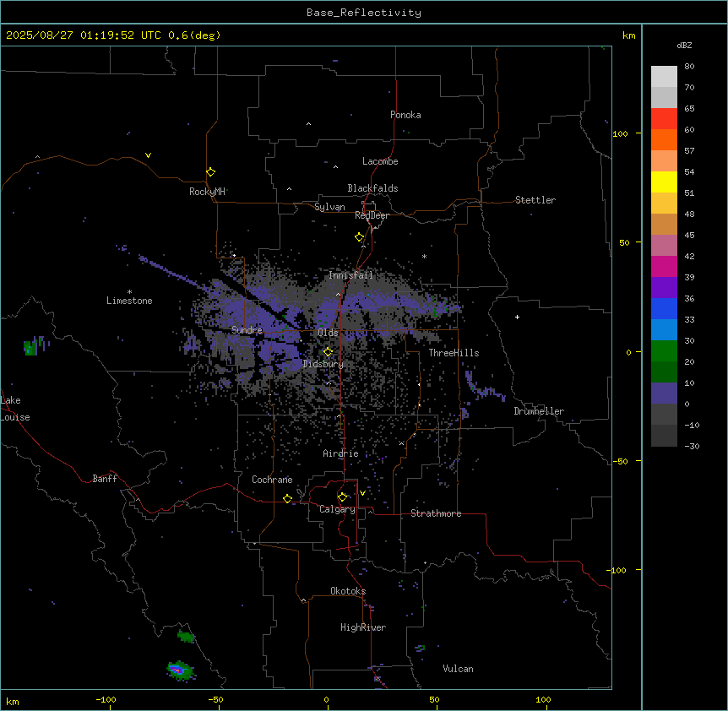728x711 pixels.
Task: Click the Lake Louise label
Action: pyautogui.click(x=15, y=409)
